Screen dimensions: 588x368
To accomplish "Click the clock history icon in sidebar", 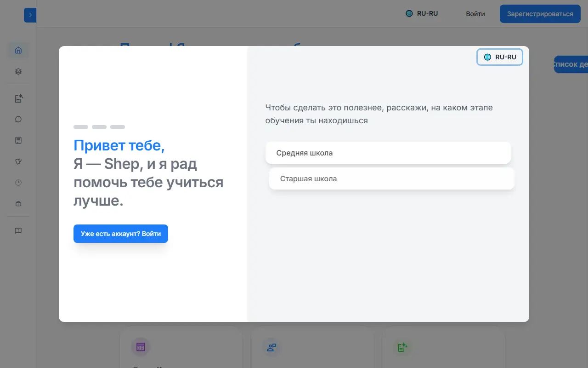I will tap(18, 183).
